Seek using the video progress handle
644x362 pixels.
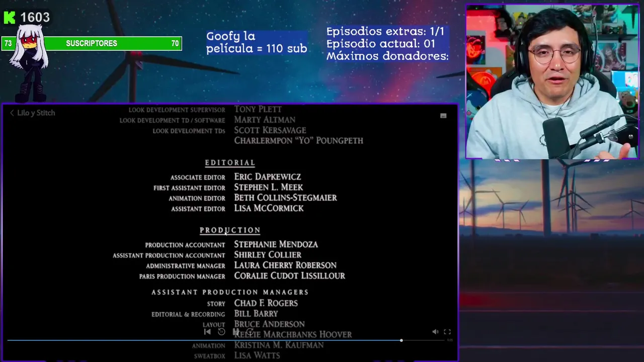pyautogui.click(x=401, y=340)
